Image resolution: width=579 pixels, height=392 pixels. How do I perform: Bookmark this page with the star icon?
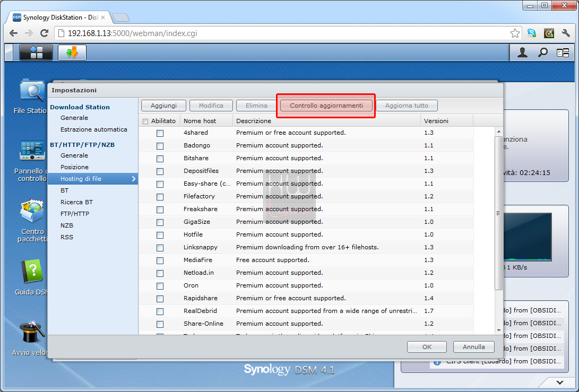515,33
